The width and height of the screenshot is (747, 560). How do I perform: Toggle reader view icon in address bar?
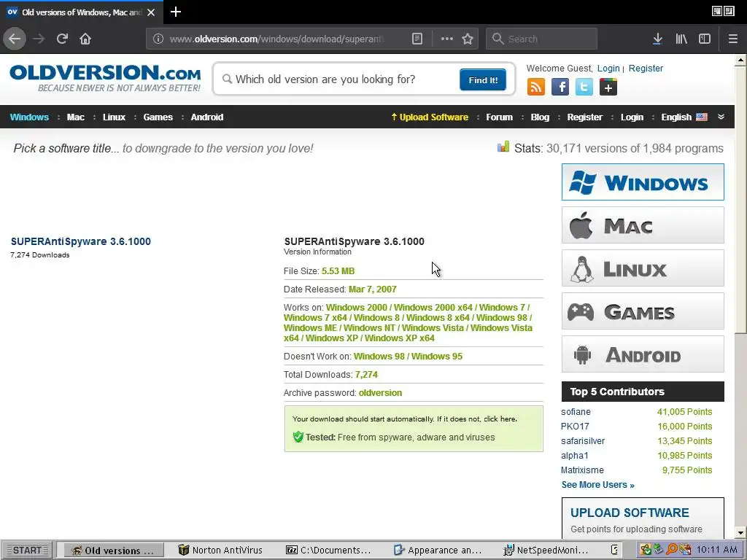point(417,39)
